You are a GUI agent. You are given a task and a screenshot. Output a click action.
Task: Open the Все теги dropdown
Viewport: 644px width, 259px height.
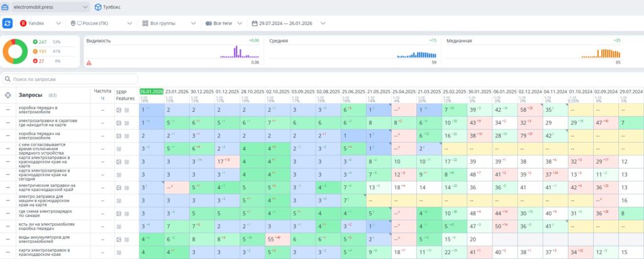pos(224,23)
